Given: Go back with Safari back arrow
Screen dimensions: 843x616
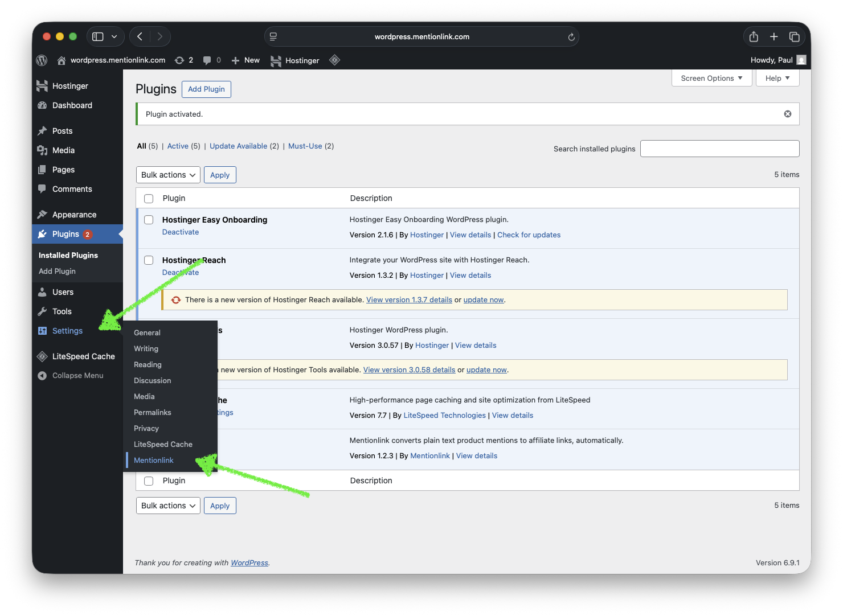Looking at the screenshot, I should tap(140, 36).
